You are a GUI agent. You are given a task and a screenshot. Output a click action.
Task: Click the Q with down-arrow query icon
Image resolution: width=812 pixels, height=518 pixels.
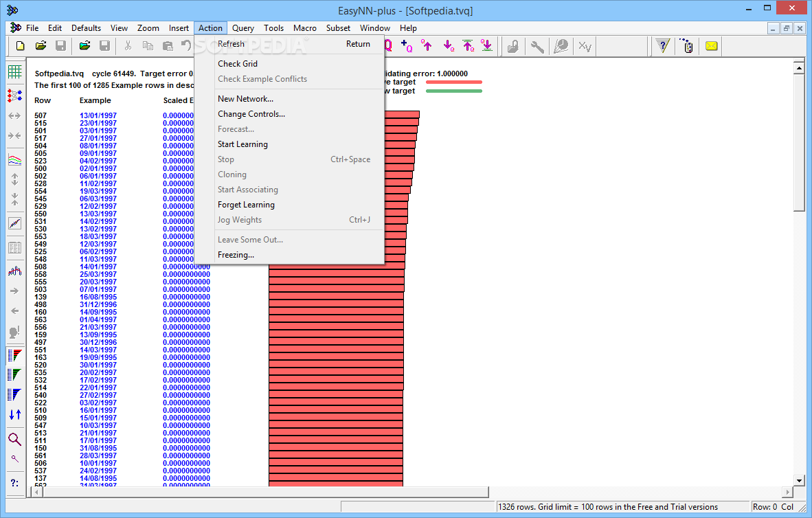(x=449, y=46)
